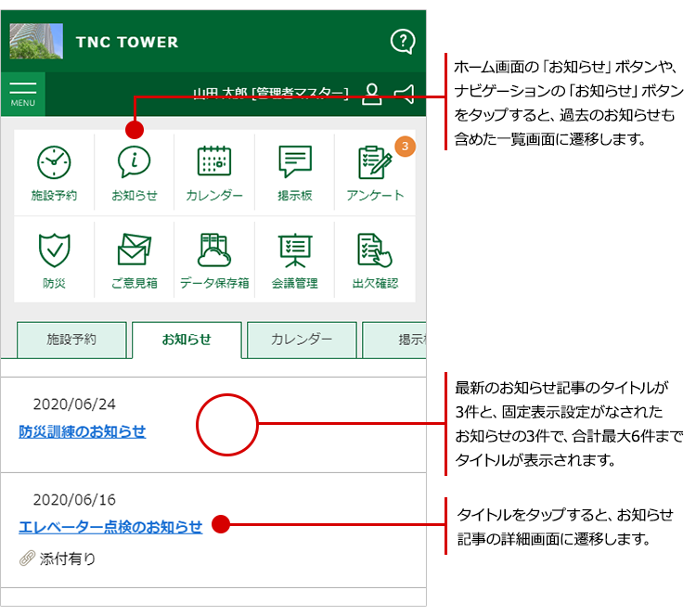This screenshot has height=616, width=696.
Task: Open the 出欠確認 attendance icon
Action: [x=375, y=250]
